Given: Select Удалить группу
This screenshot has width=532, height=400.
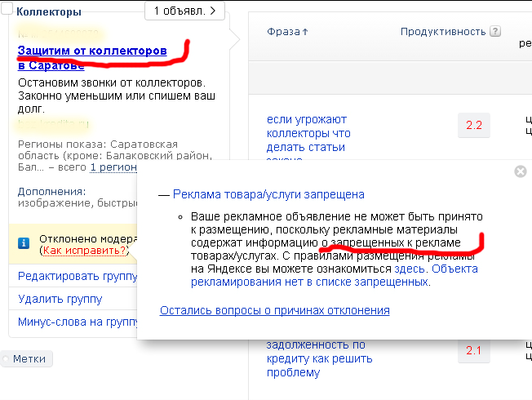Looking at the screenshot, I should click(x=60, y=299).
